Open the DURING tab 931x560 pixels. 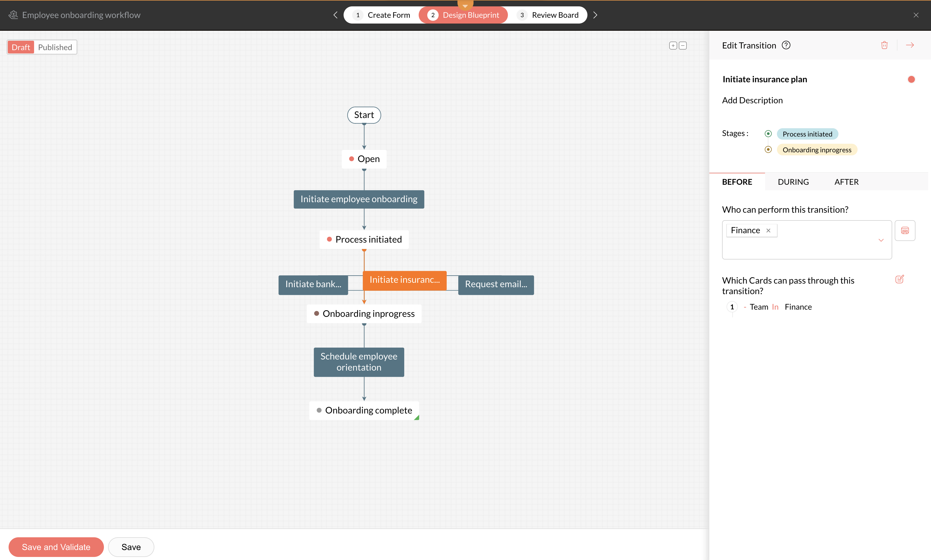[793, 182]
